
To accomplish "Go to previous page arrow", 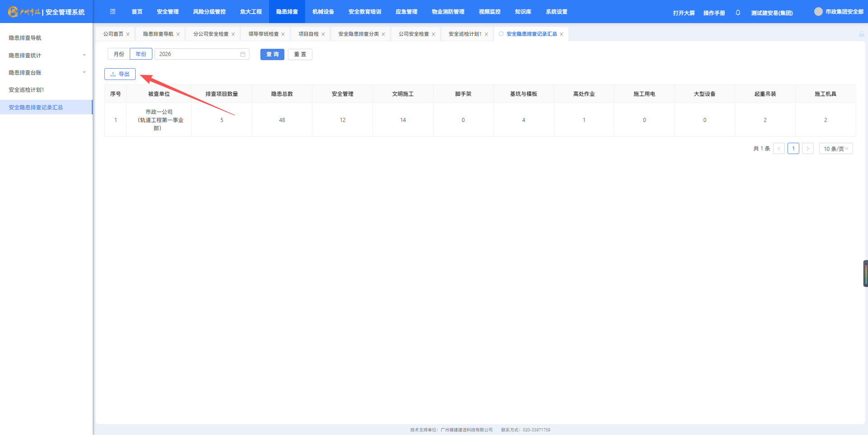I will 778,149.
